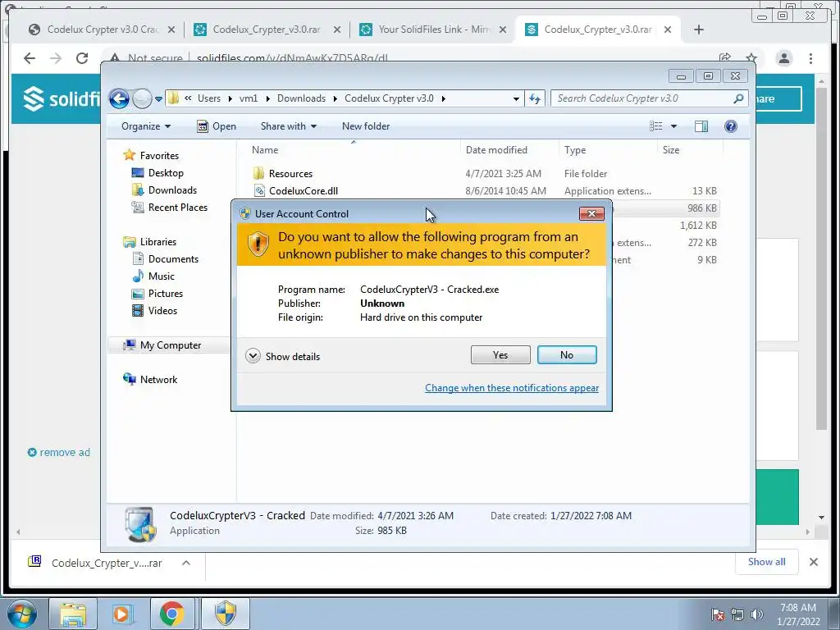Open the Share with menu

(288, 126)
